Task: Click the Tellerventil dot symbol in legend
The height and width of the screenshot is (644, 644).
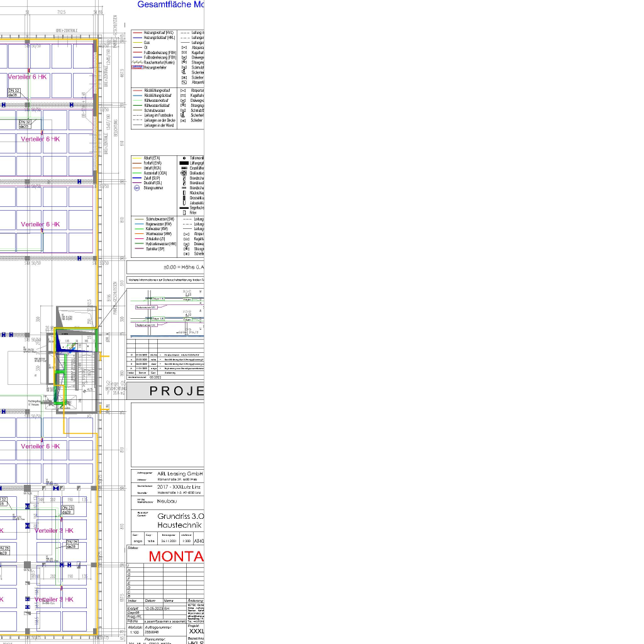Action: coord(184,158)
